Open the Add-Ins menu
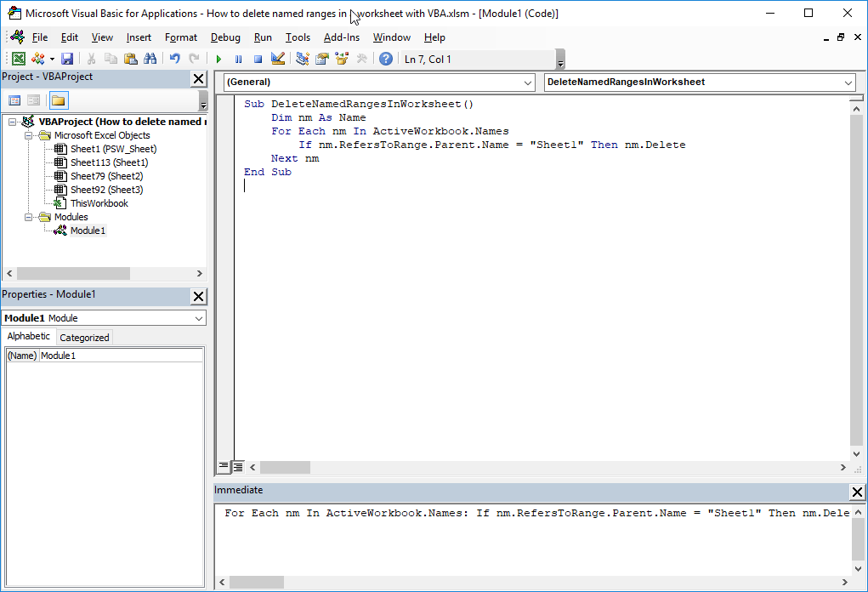This screenshot has width=868, height=592. click(x=341, y=37)
